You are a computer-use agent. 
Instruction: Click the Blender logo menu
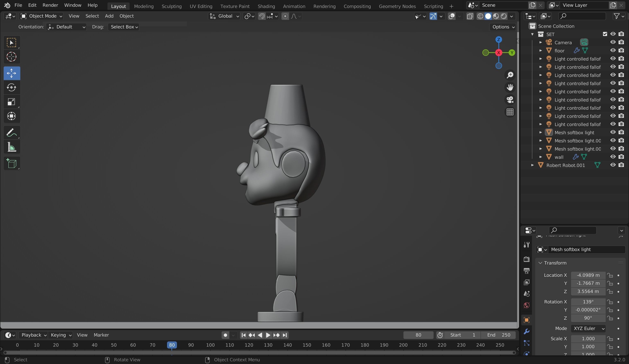coord(7,5)
